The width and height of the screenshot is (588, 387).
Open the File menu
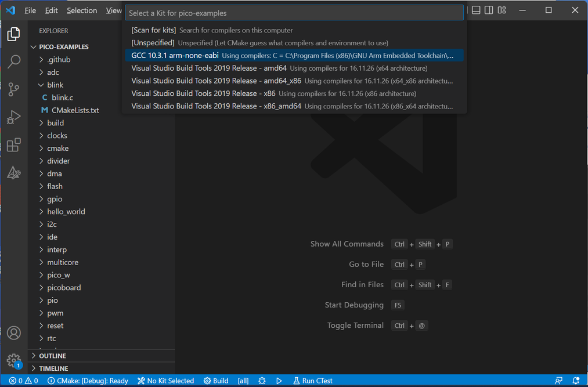[x=30, y=10]
